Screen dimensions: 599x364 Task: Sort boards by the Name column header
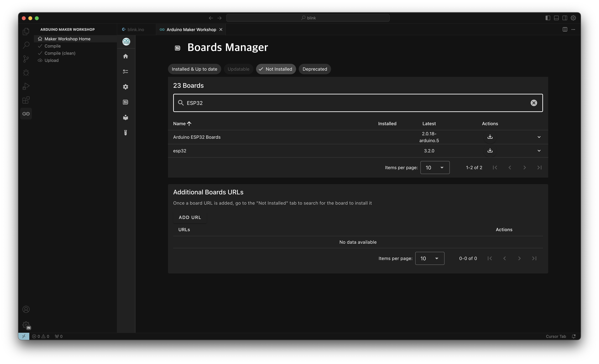click(x=179, y=124)
